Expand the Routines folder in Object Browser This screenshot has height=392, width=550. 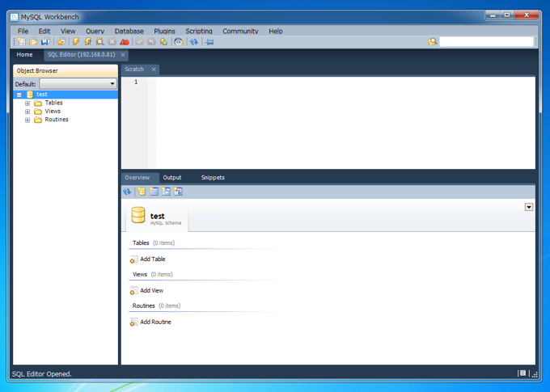pyautogui.click(x=27, y=120)
